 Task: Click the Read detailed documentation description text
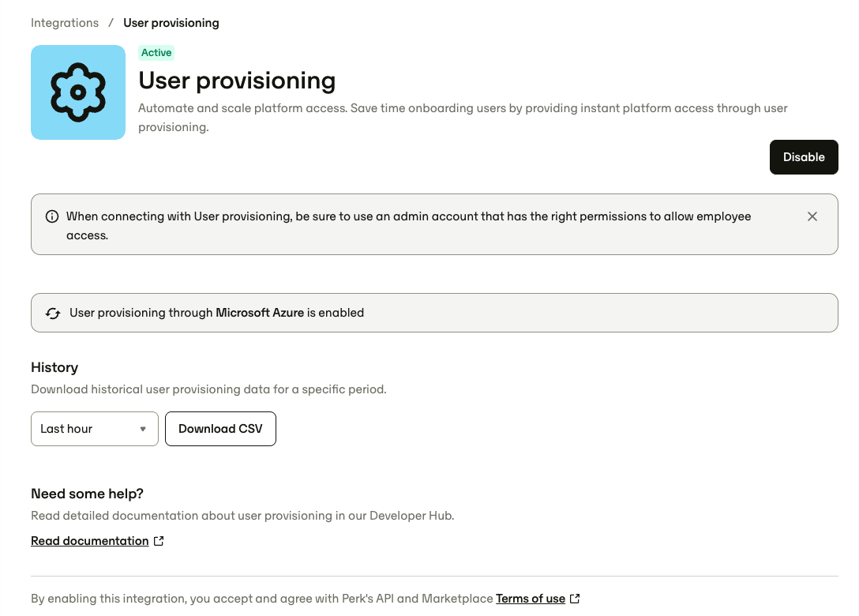click(x=242, y=516)
